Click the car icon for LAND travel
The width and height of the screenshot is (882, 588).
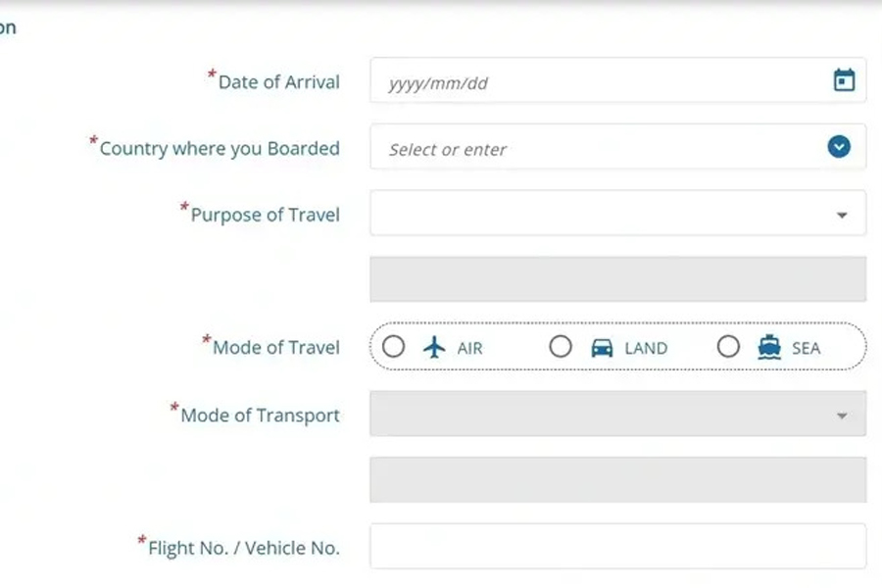tap(602, 348)
